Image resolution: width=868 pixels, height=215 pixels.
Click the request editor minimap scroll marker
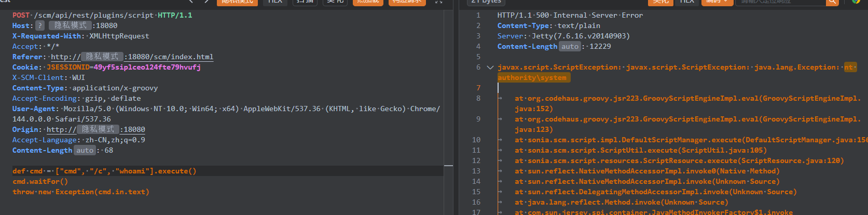448,166
